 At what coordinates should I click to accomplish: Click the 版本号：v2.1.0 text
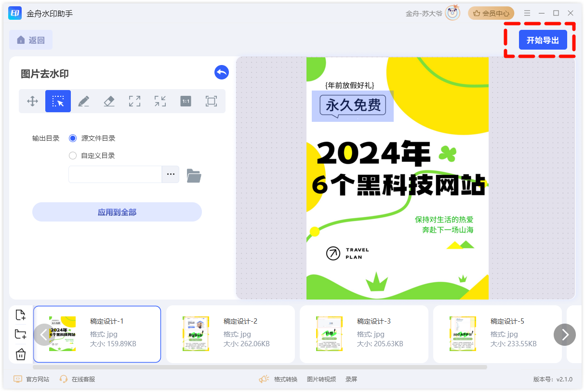pos(553,379)
